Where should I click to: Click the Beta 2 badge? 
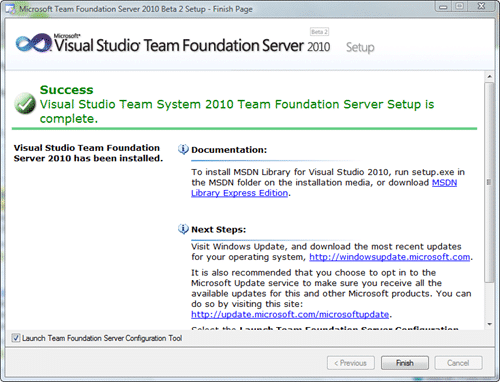click(319, 32)
